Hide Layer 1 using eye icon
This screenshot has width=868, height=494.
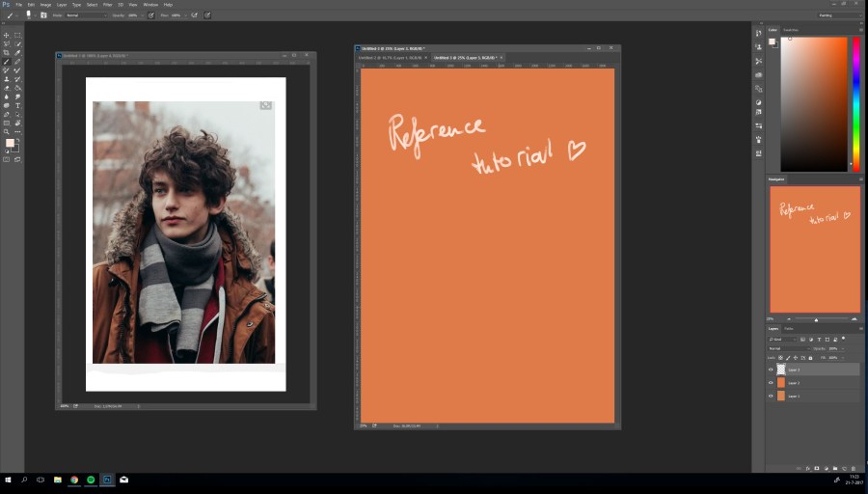771,397
